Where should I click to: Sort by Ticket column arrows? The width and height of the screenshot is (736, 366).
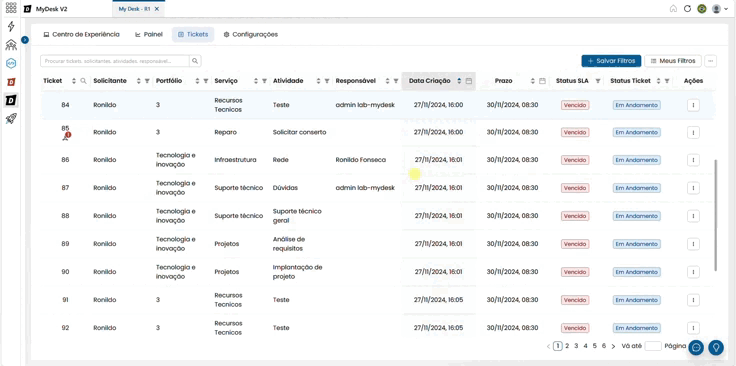74,81
